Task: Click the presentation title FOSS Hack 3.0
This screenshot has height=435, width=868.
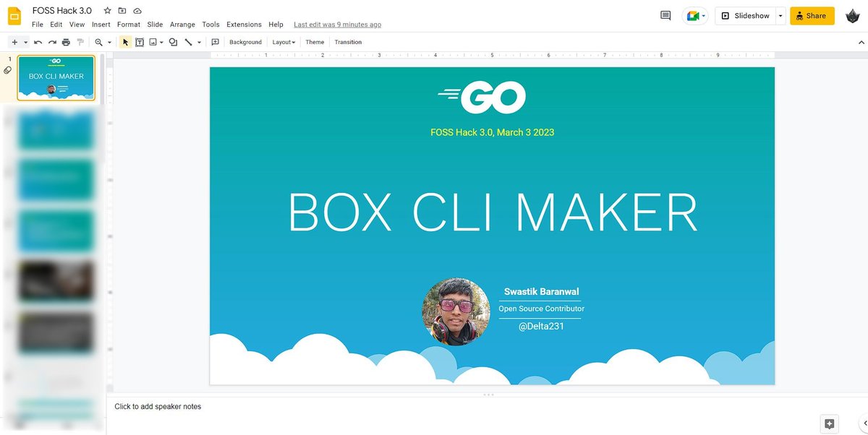Action: click(x=62, y=11)
